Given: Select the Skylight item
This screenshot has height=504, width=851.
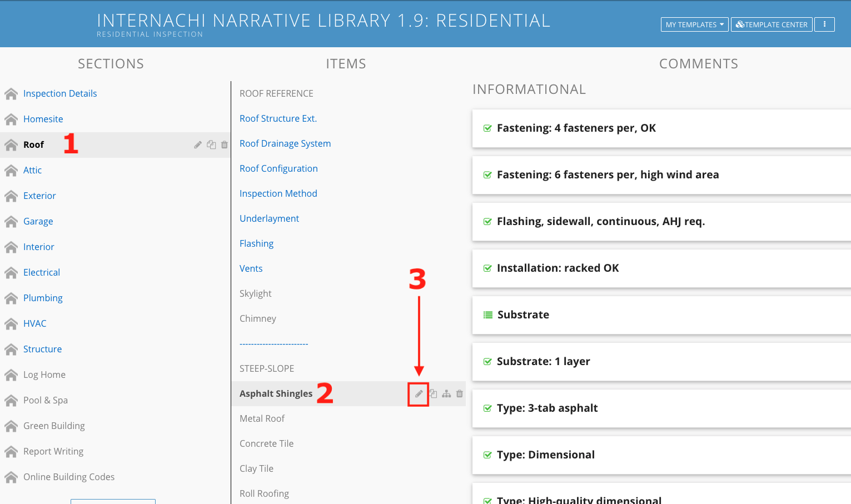Looking at the screenshot, I should click(256, 293).
